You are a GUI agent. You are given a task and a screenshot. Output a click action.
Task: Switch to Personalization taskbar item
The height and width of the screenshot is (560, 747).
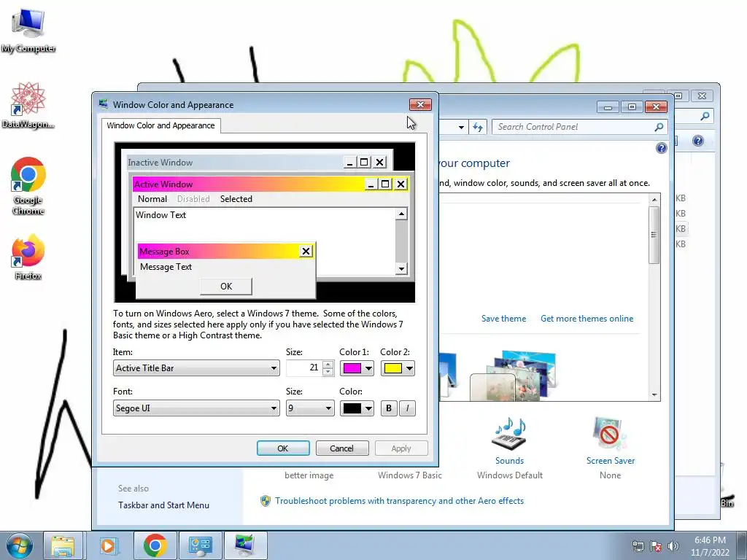point(245,545)
